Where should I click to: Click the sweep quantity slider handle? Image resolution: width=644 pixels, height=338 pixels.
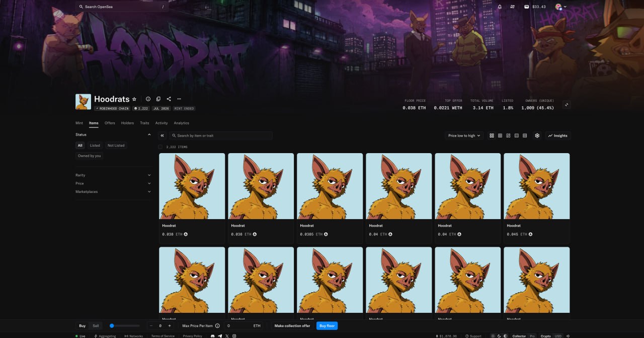pyautogui.click(x=112, y=326)
